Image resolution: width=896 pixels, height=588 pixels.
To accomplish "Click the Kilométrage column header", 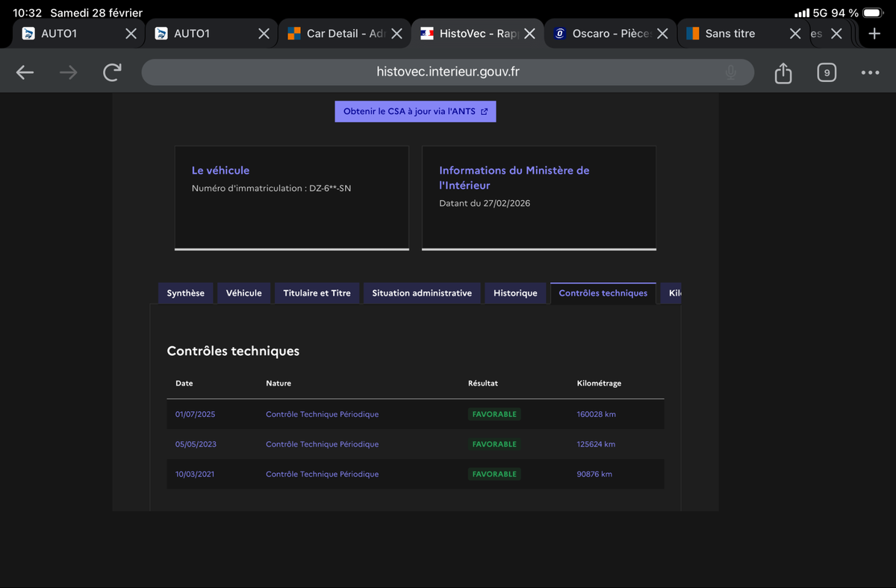I will [x=599, y=384].
